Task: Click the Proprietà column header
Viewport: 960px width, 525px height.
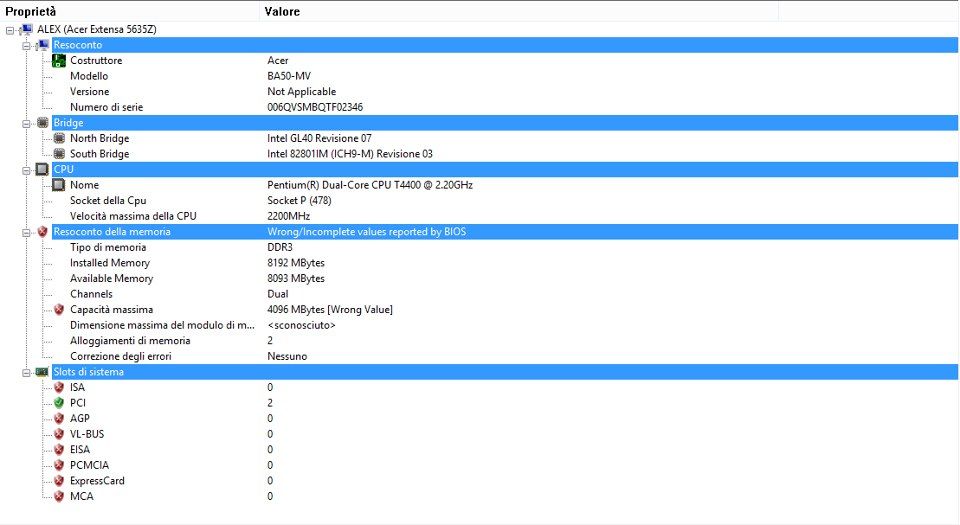Action: coord(130,11)
